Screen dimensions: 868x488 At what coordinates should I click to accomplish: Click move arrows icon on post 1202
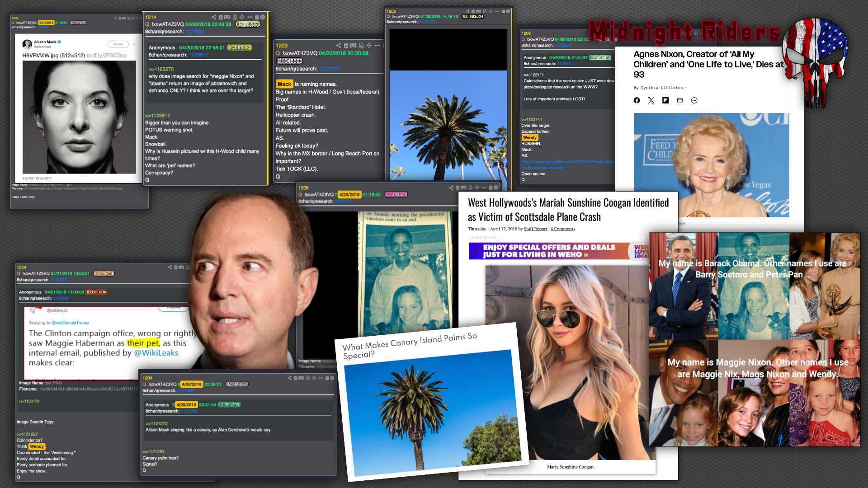(x=491, y=11)
